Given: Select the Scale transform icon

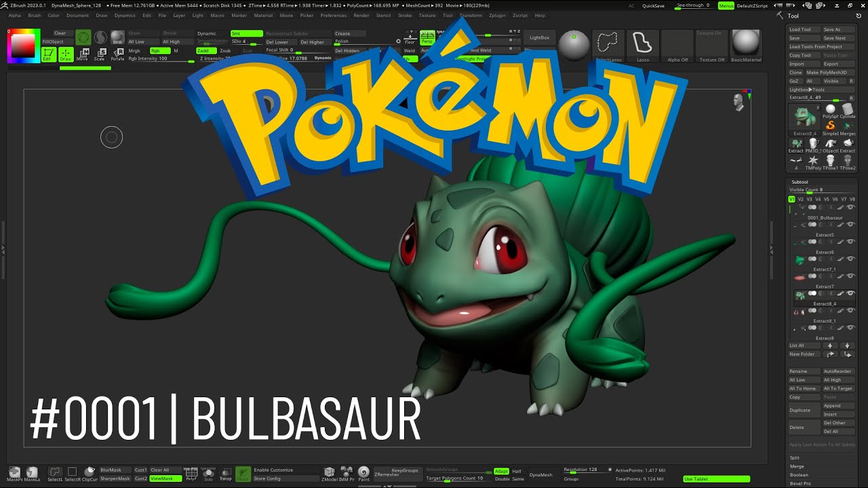Looking at the screenshot, I should click(100, 55).
